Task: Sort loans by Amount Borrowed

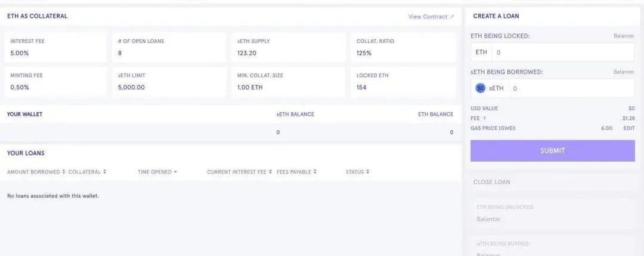Action: coord(36,172)
